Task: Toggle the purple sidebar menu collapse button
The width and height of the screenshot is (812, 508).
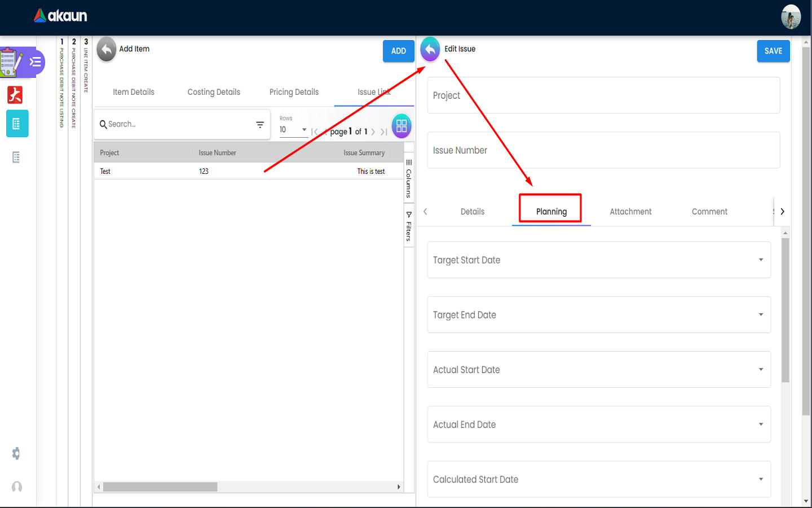Action: click(36, 62)
